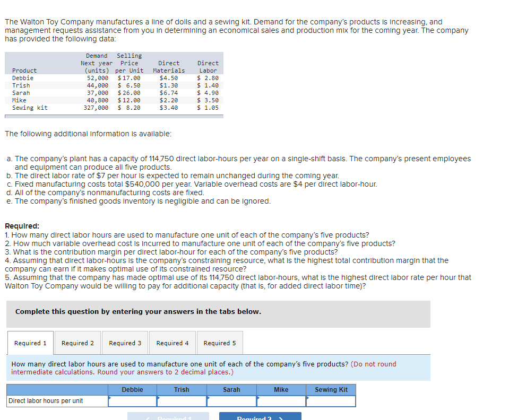
Task: Click Mike's direct labor $ 3.50
Action: [208, 100]
